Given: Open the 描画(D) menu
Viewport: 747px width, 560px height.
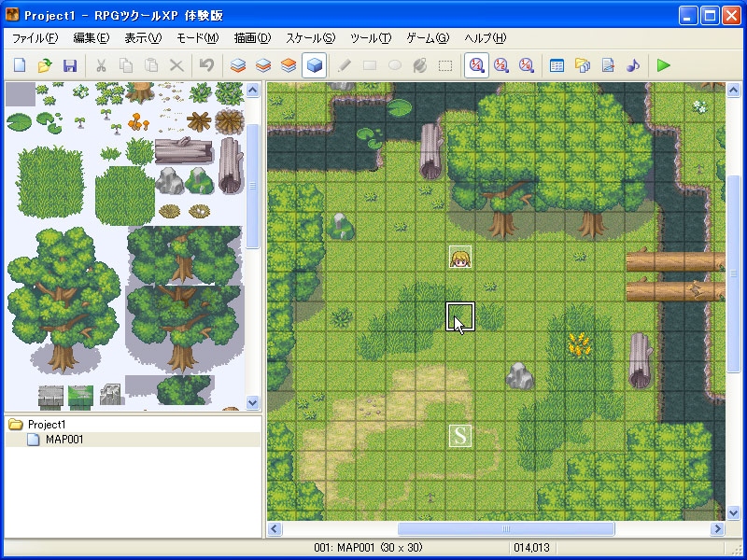Looking at the screenshot, I should (x=252, y=38).
